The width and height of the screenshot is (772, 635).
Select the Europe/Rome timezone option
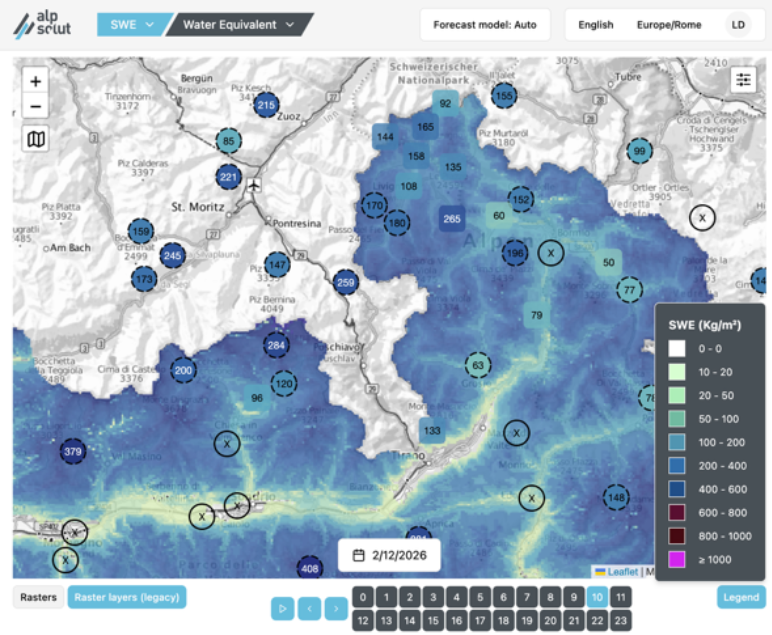[x=668, y=25]
